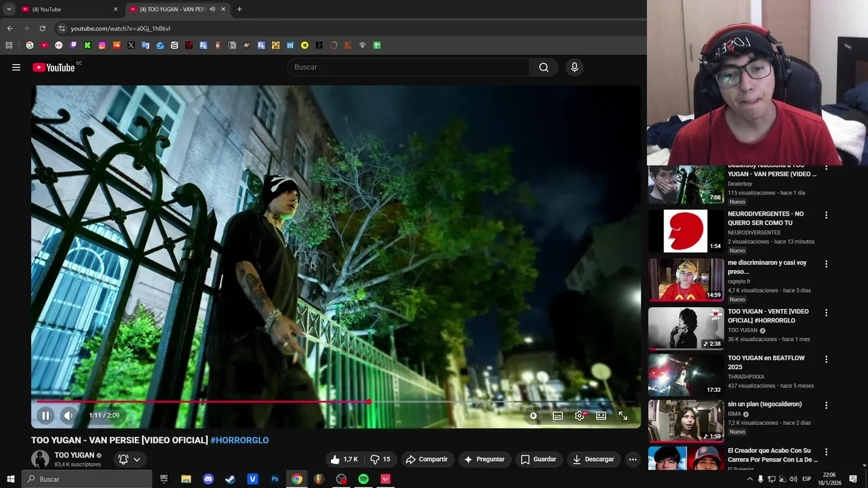
Task: Open options for 'El Creador que Acabo' video
Action: pyautogui.click(x=826, y=451)
